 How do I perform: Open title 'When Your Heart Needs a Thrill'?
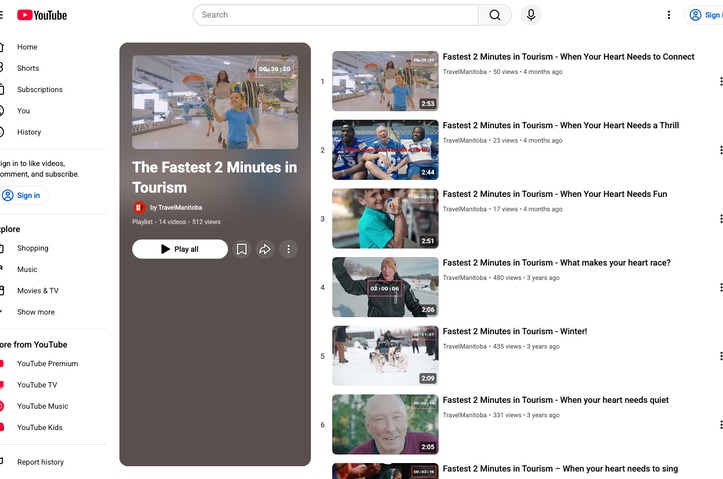pyautogui.click(x=561, y=125)
